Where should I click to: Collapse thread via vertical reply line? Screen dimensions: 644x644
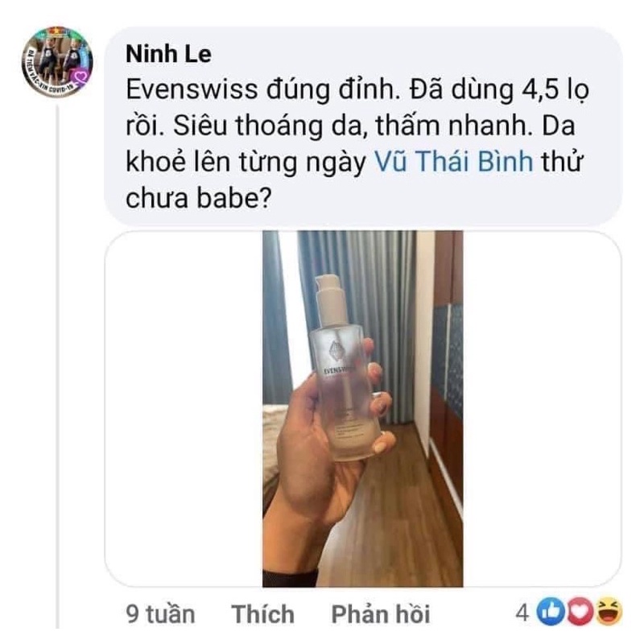[x=57, y=365]
